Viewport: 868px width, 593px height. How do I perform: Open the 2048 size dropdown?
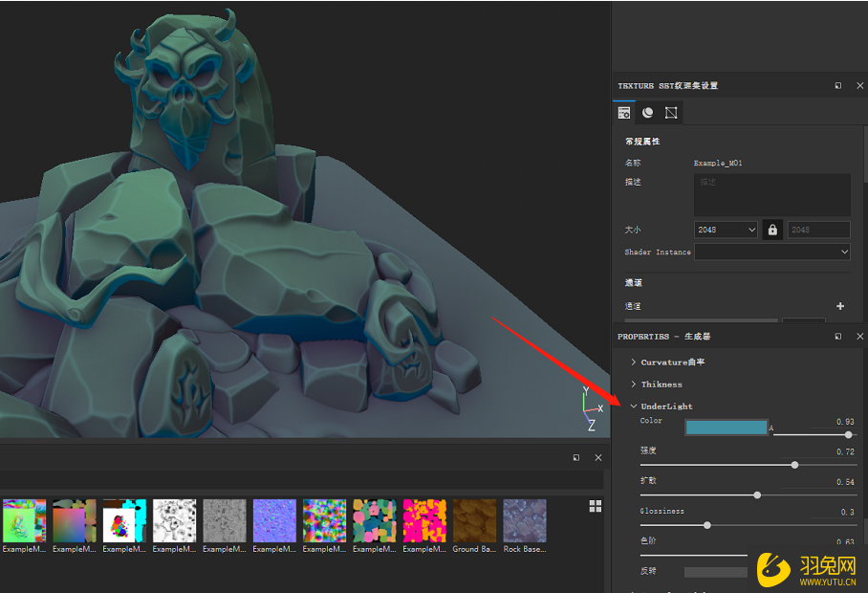click(726, 230)
